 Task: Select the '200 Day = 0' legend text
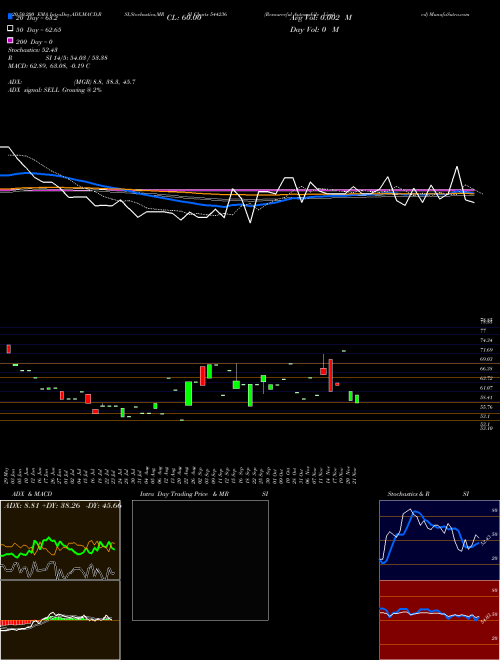tap(34, 42)
